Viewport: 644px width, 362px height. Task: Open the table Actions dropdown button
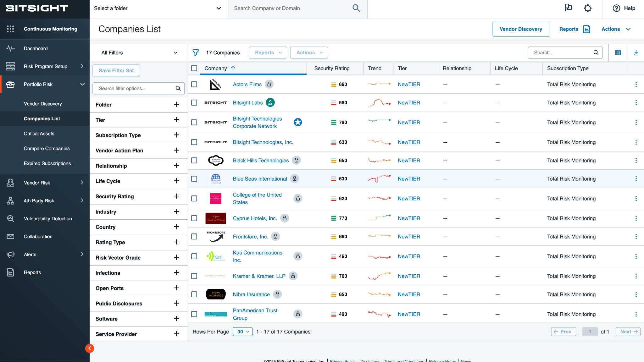309,52
